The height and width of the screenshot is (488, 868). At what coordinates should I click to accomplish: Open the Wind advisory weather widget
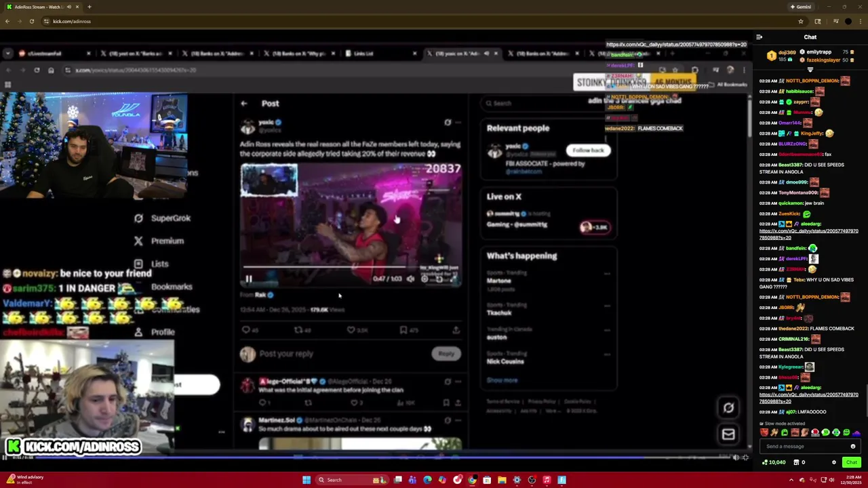point(24,480)
